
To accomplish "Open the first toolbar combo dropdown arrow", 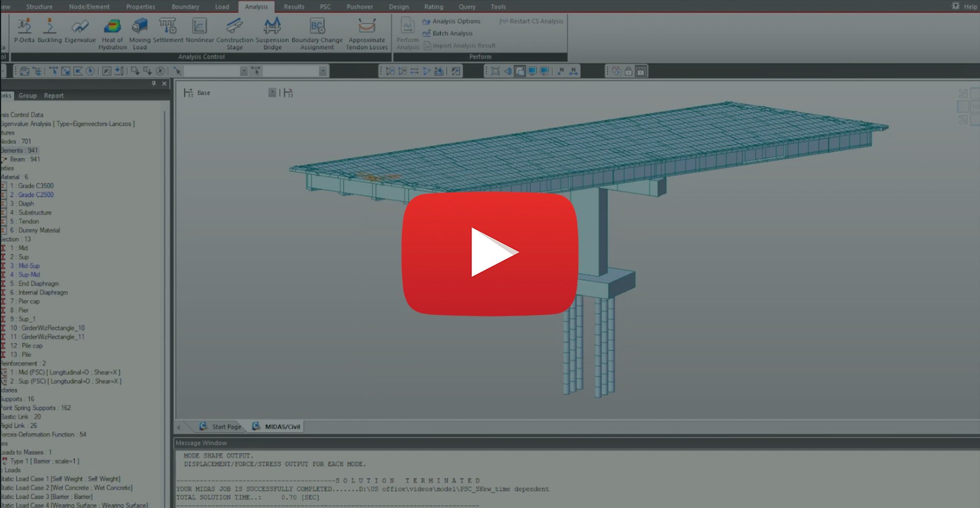I will 244,71.
